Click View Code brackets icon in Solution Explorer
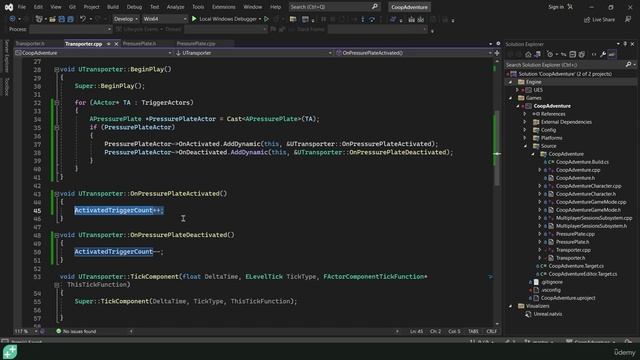Image resolution: width=640 pixels, height=360 pixels. 594,55
